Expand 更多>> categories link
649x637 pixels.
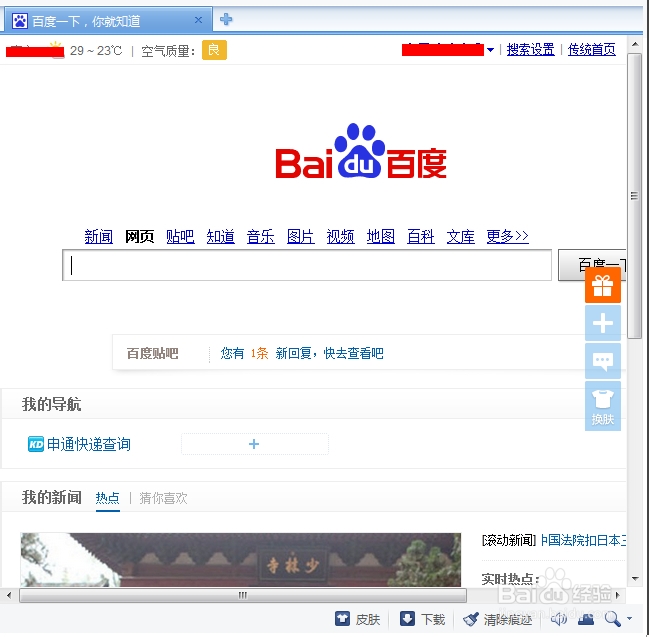[x=507, y=237]
